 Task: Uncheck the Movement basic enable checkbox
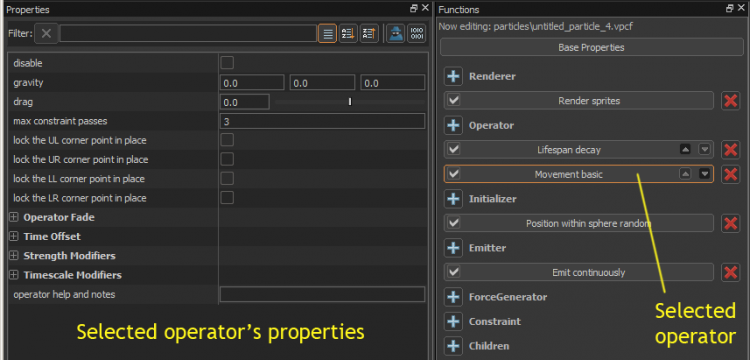point(453,174)
